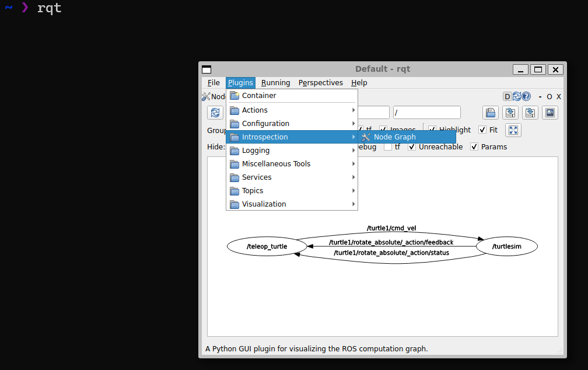Open plugin help question mark icon

tap(527, 97)
